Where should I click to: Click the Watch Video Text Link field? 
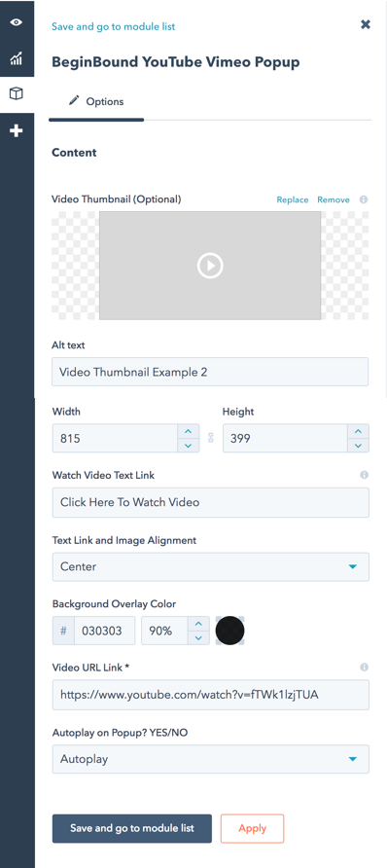tap(211, 503)
